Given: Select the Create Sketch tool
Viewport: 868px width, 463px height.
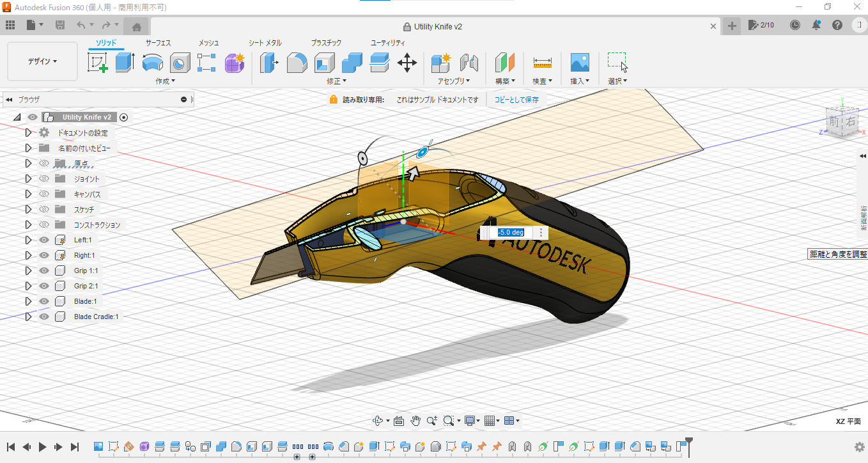Looking at the screenshot, I should 97,62.
